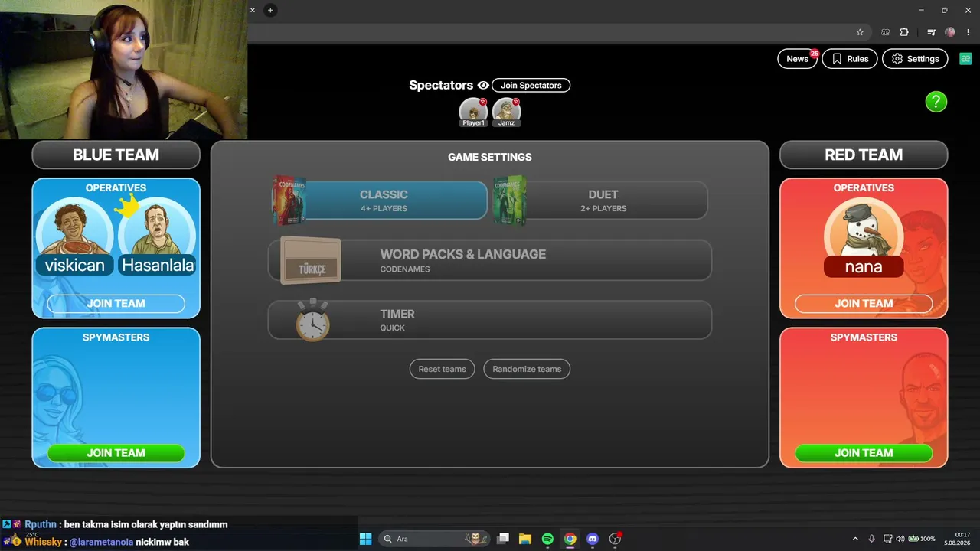Open the Chrome profile avatar

coord(950,32)
